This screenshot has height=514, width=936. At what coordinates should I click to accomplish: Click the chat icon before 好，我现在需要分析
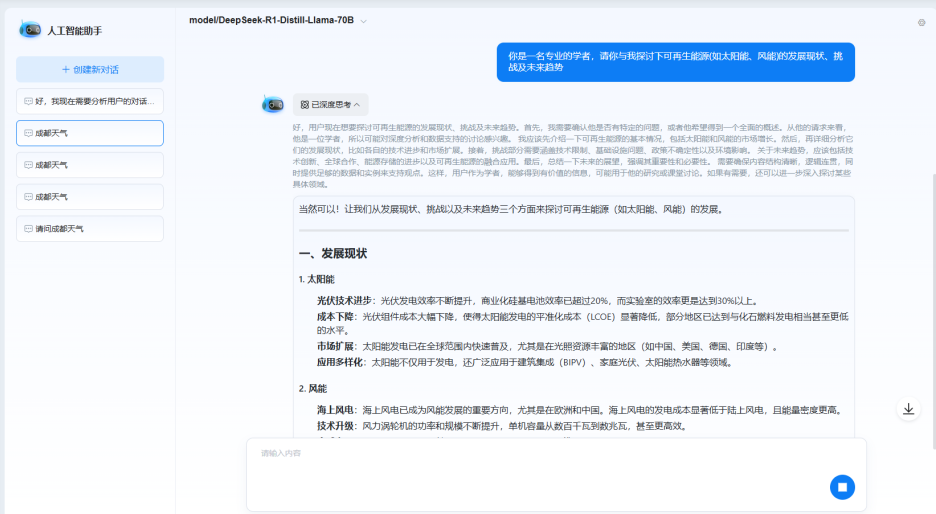pos(28,101)
